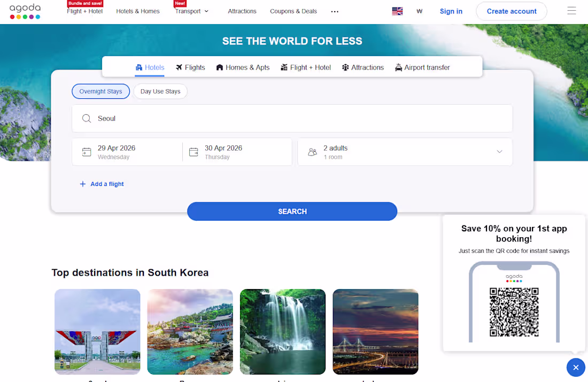The image size is (588, 382).
Task: Click the 2 adults 1 room text
Action: click(335, 152)
